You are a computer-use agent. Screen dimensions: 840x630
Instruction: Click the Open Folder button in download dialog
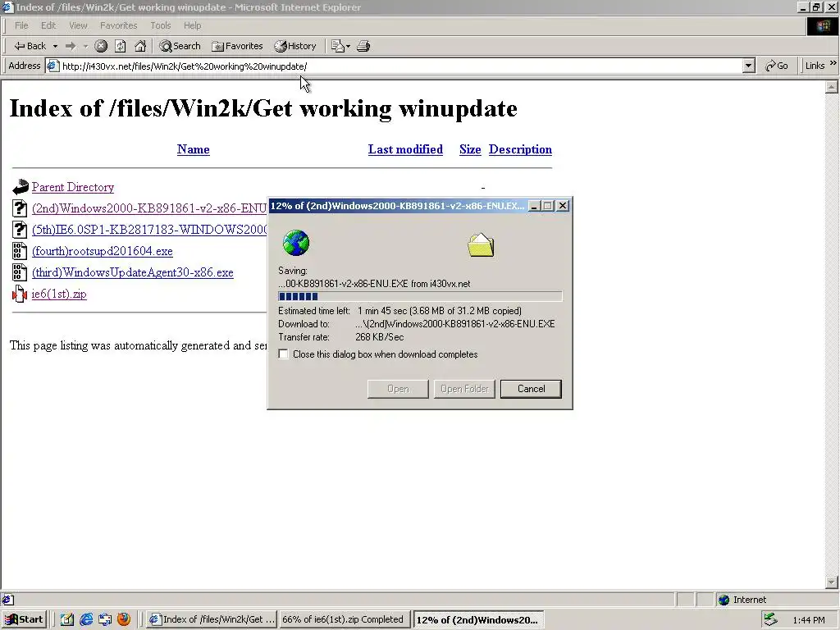(464, 389)
